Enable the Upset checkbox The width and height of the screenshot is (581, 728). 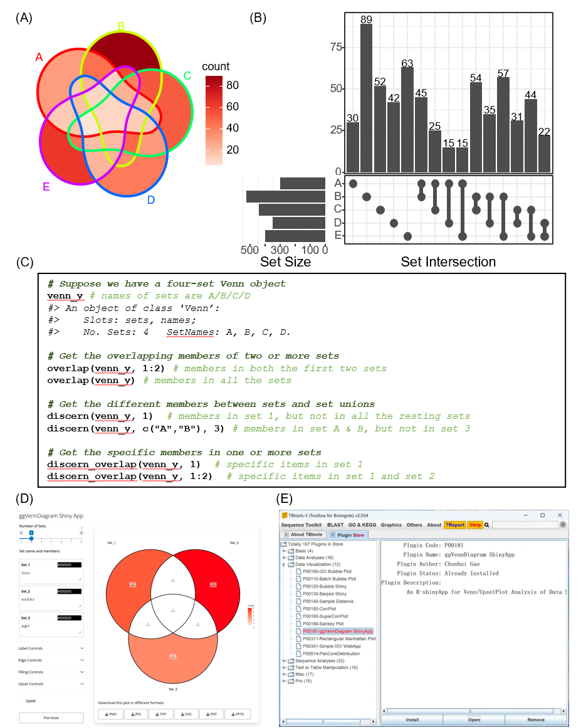pyautogui.click(x=21, y=700)
